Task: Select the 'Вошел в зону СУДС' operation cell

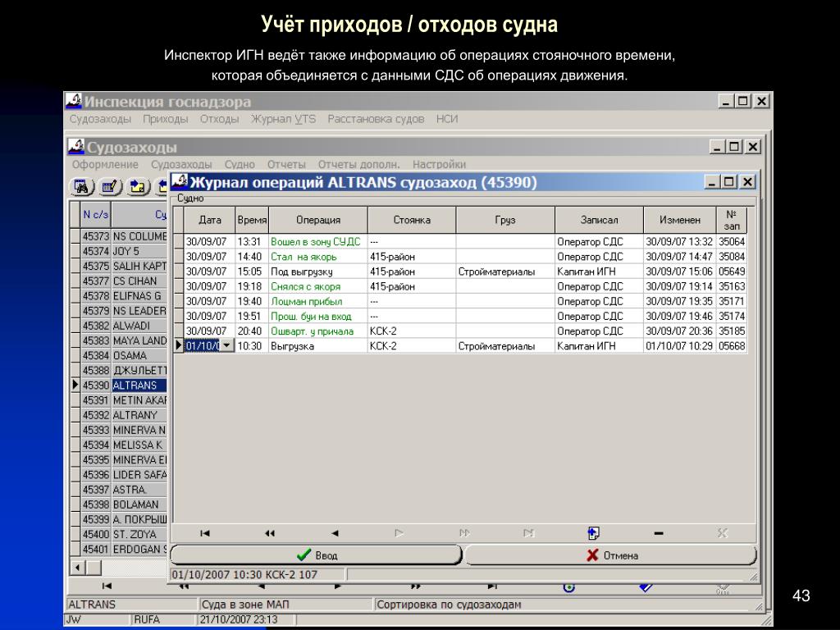Action: click(318, 242)
